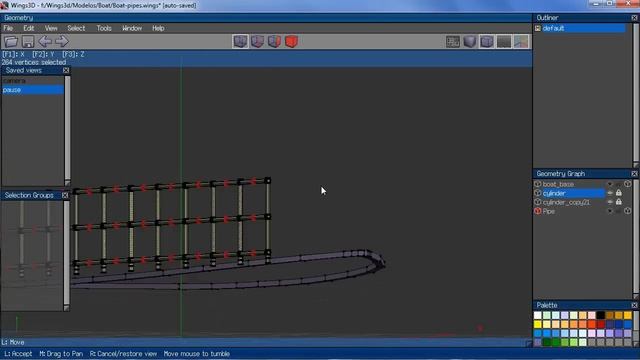Pick the bright yellow palette swatch

point(538,324)
